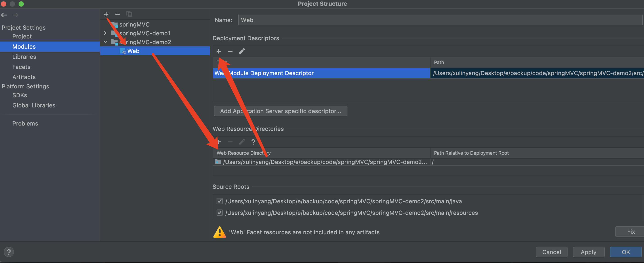The height and width of the screenshot is (263, 644).
Task: Click the back navigation arrow
Action: [4, 15]
